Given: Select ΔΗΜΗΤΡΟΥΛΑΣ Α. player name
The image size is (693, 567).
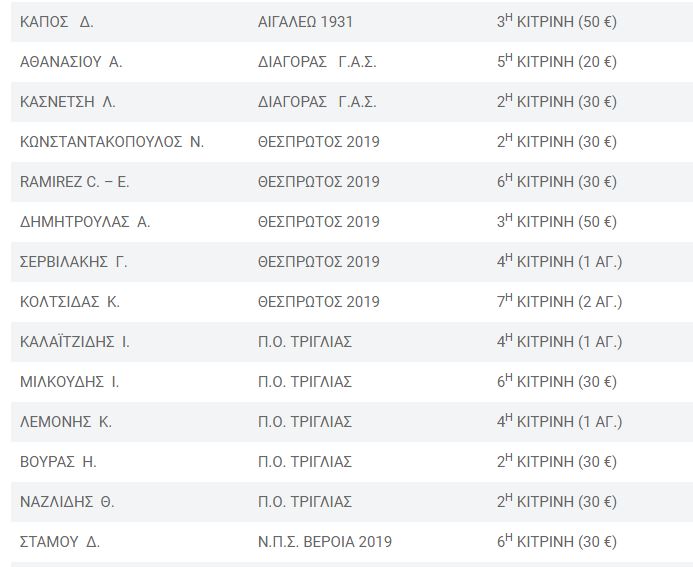Looking at the screenshot, I should click(x=85, y=222).
